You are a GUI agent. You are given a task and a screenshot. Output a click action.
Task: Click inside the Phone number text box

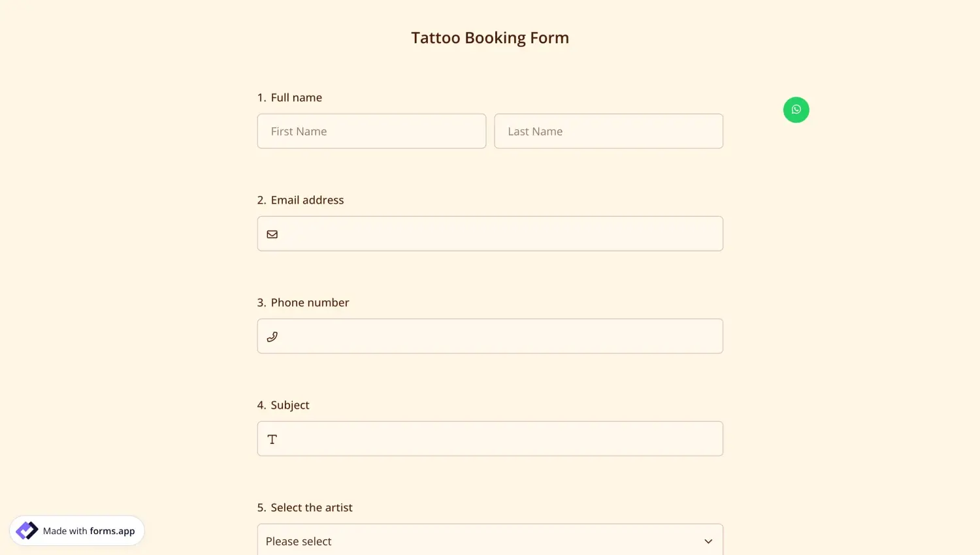[497, 336]
